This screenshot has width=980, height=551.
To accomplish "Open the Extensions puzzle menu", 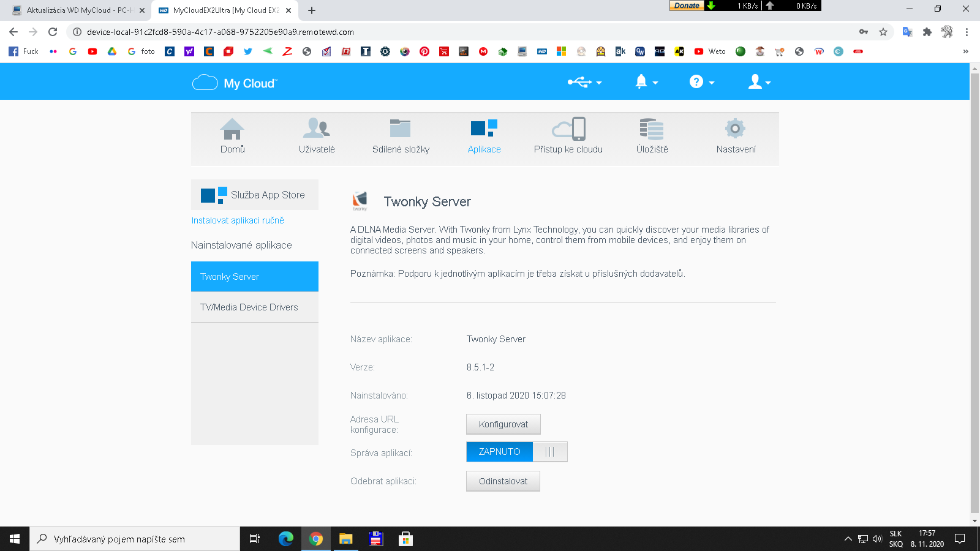I will (927, 32).
